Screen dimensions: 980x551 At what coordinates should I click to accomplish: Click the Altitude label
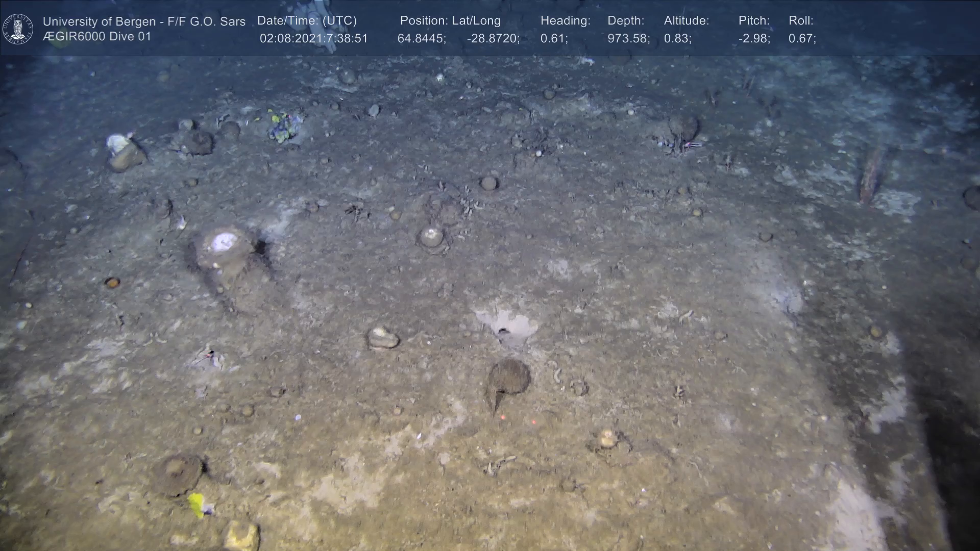pos(687,21)
